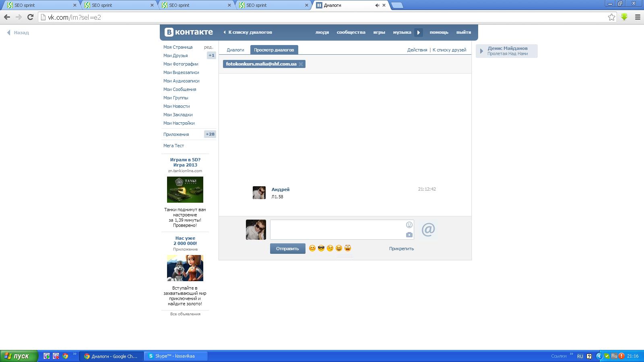644x362 pixels.
Task: Click the browser forward arrow
Action: [19, 17]
